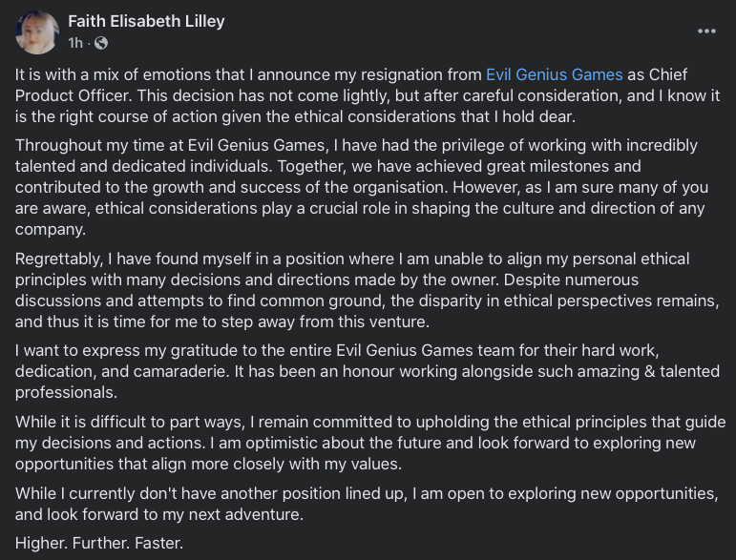736x560 pixels.
Task: Click the paragraph starting "I want to express"
Action: 368,371
